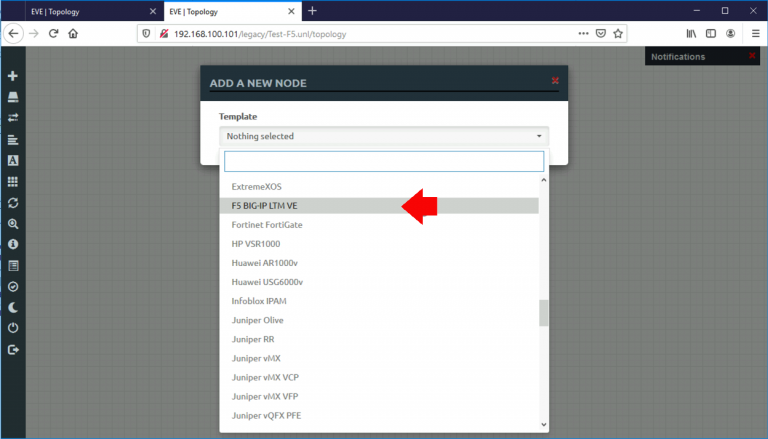Click the template list scroll up arrow
The width and height of the screenshot is (768, 439).
click(544, 180)
